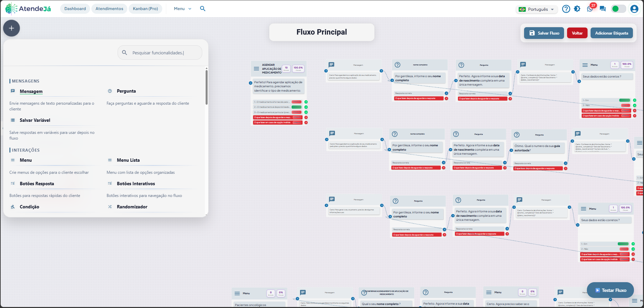This screenshot has width=644, height=308.
Task: Click the Testar Fluxo button
Action: [610, 290]
